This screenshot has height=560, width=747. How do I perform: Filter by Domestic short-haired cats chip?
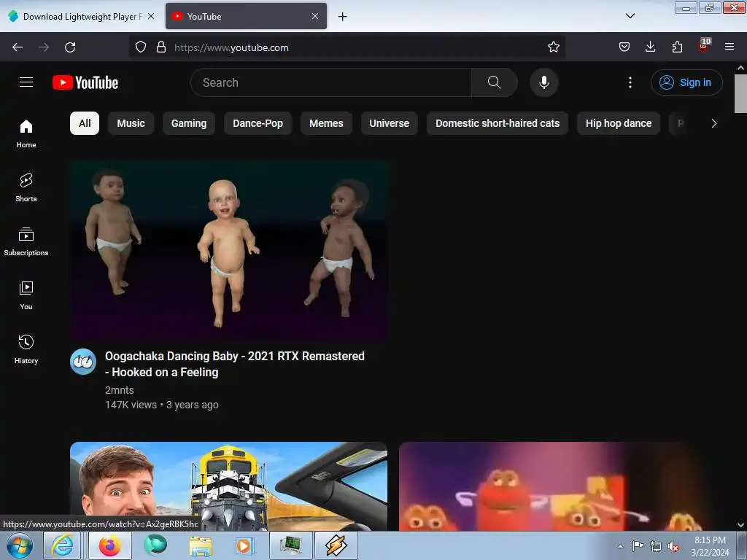(x=498, y=123)
